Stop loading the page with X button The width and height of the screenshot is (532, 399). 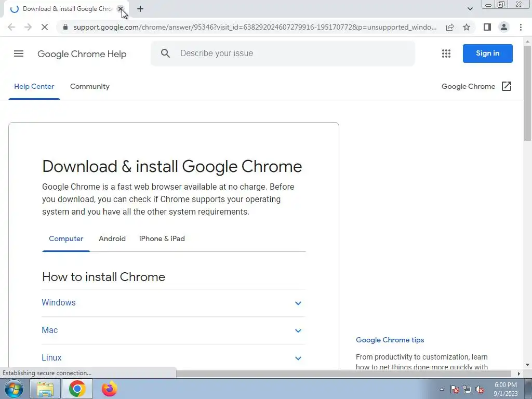45,27
